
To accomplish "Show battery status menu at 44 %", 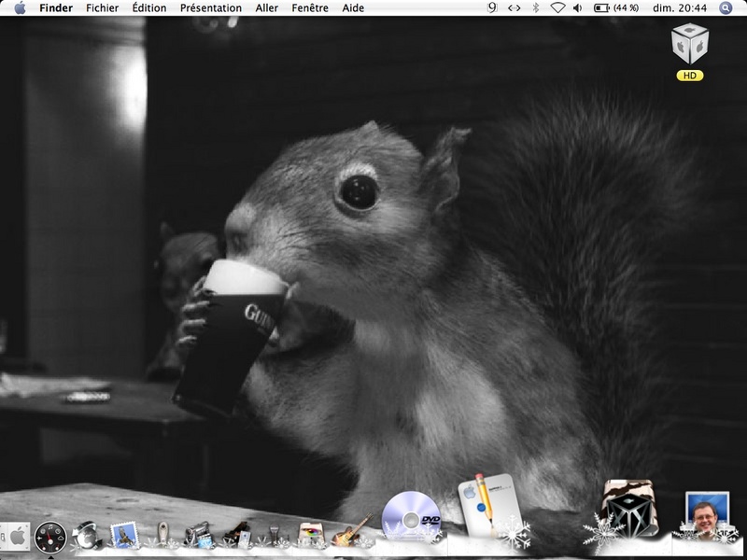I will click(615, 8).
